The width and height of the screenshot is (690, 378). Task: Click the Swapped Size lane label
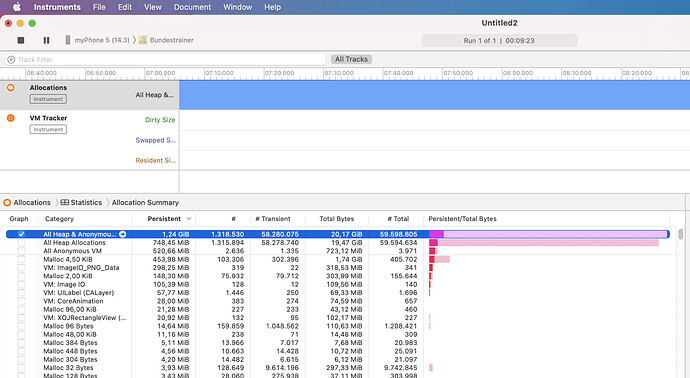pyautogui.click(x=155, y=140)
